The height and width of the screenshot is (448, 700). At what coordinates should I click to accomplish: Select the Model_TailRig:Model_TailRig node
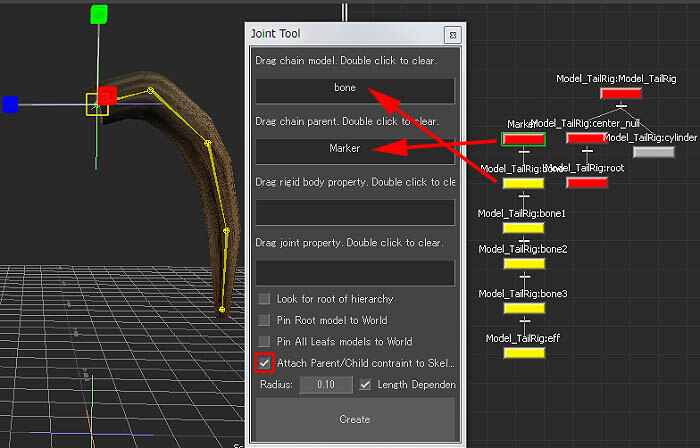(620, 93)
